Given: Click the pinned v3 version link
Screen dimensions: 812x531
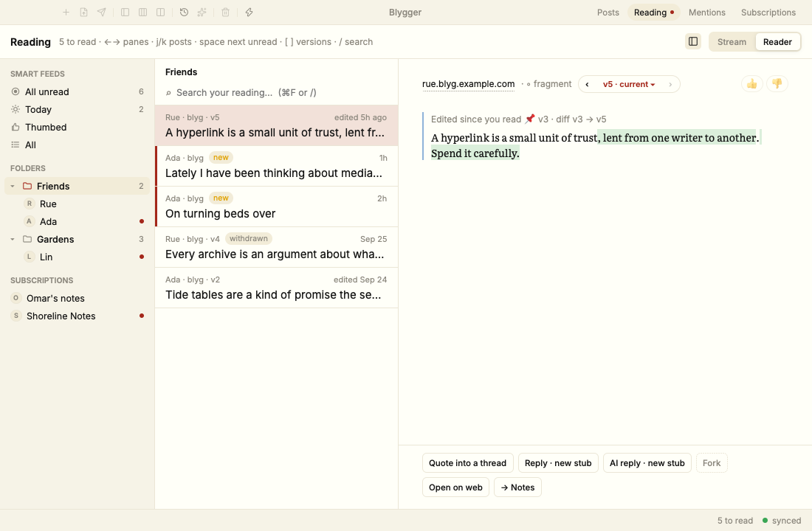Looking at the screenshot, I should [536, 119].
